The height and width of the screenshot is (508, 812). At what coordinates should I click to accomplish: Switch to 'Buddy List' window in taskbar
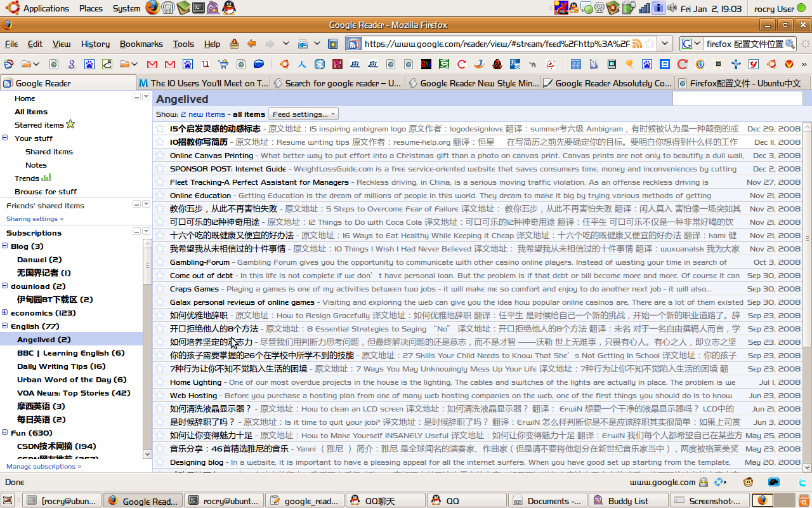pyautogui.click(x=629, y=500)
